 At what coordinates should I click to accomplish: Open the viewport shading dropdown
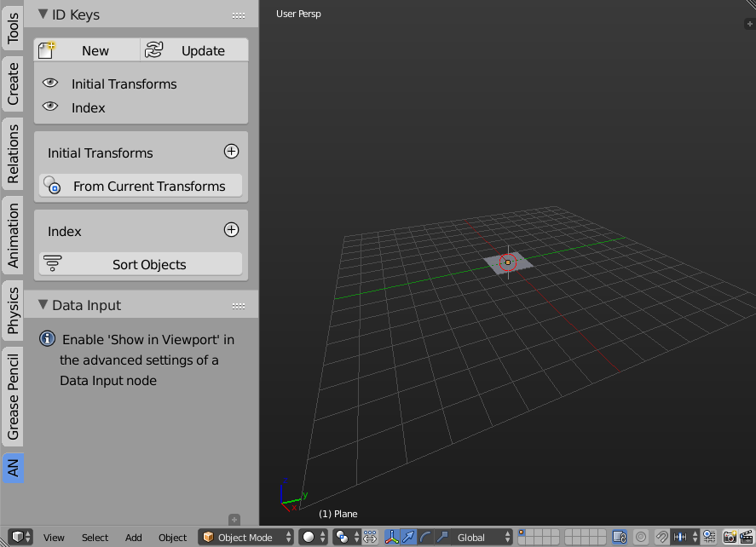pyautogui.click(x=313, y=537)
